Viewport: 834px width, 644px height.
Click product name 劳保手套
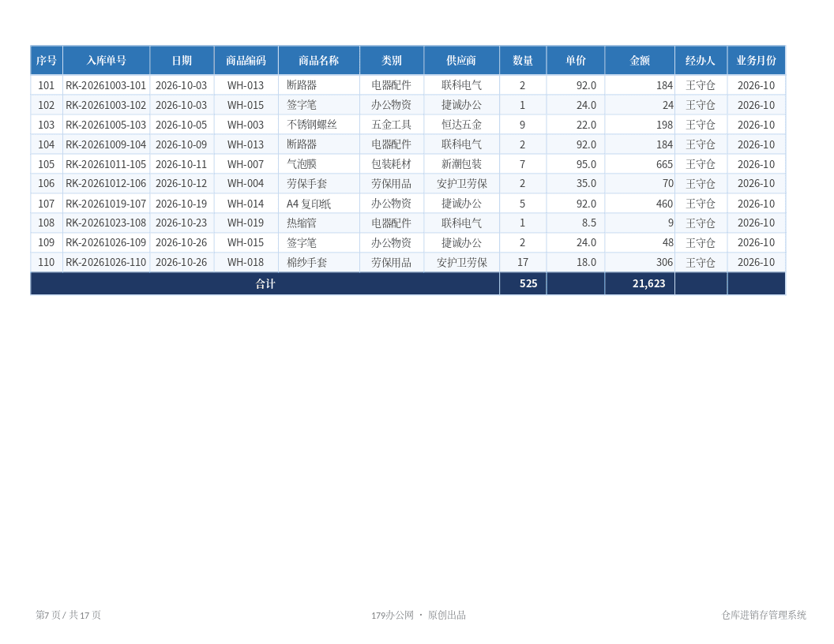[x=307, y=184]
